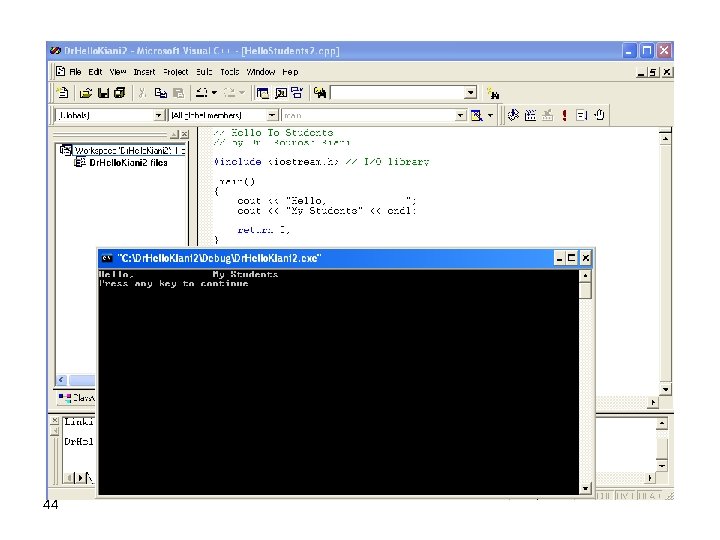The image size is (720, 540).
Task: Click the Search icon right of find box
Action: 493,93
